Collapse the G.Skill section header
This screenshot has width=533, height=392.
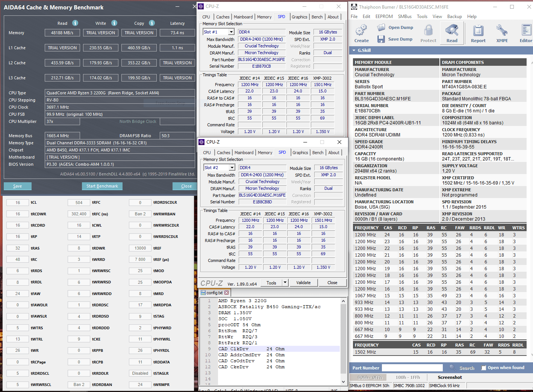[x=354, y=50]
